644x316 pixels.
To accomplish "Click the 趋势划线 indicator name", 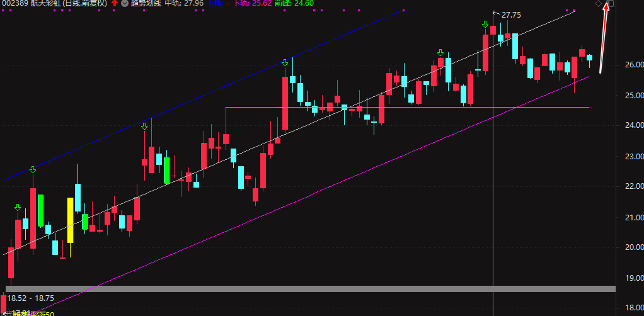I will coord(146,4).
